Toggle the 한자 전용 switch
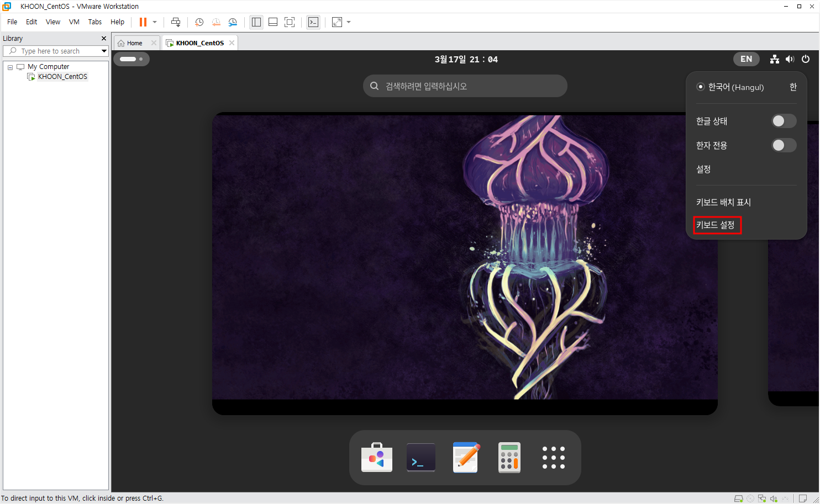The width and height of the screenshot is (820, 504). [x=784, y=145]
